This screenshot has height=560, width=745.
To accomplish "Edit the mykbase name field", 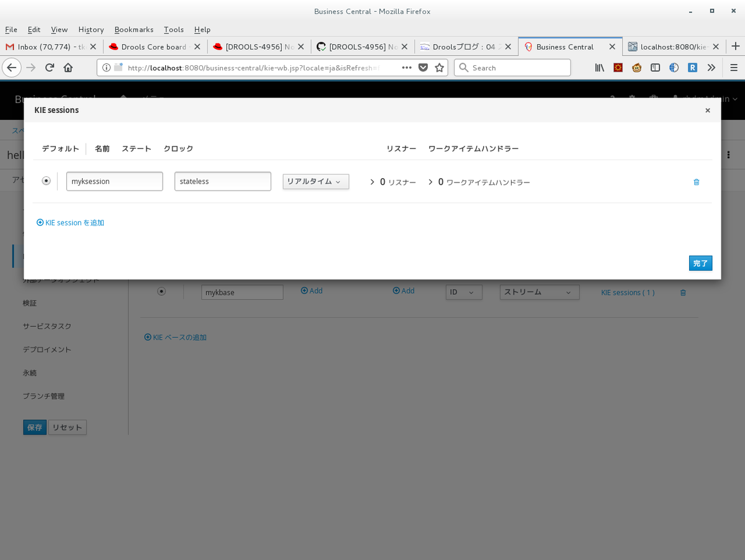I will (242, 292).
